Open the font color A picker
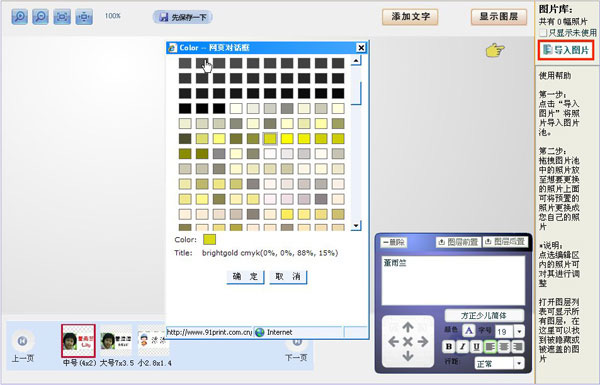This screenshot has width=600, height=385. pos(469,330)
